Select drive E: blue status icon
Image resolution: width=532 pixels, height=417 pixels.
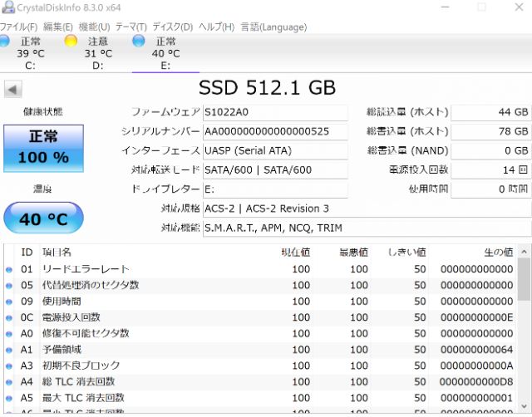pos(139,41)
